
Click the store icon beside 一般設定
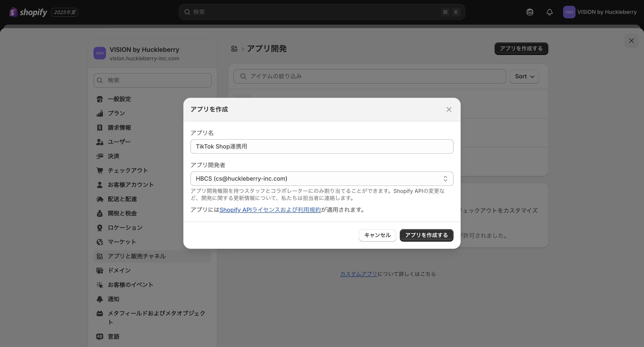[100, 99]
